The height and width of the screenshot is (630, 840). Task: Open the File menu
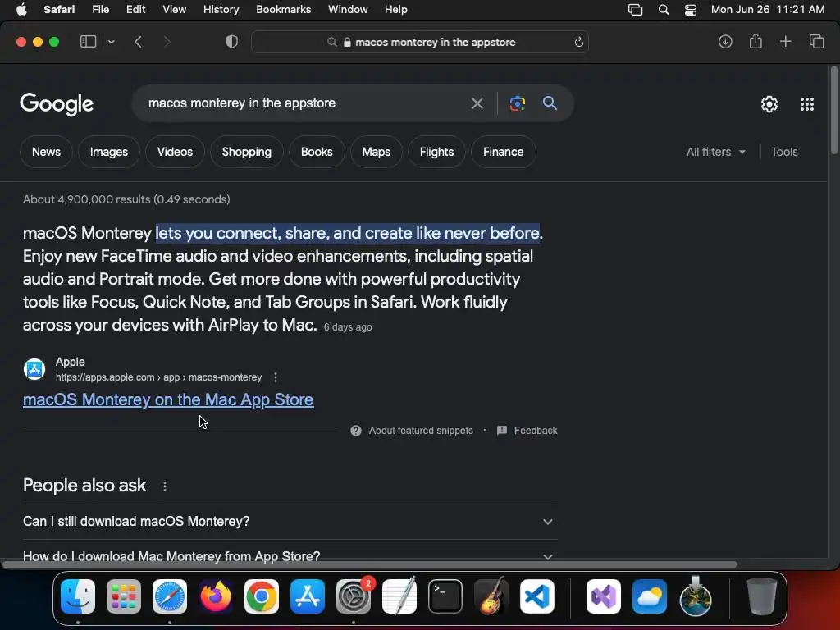coord(100,10)
